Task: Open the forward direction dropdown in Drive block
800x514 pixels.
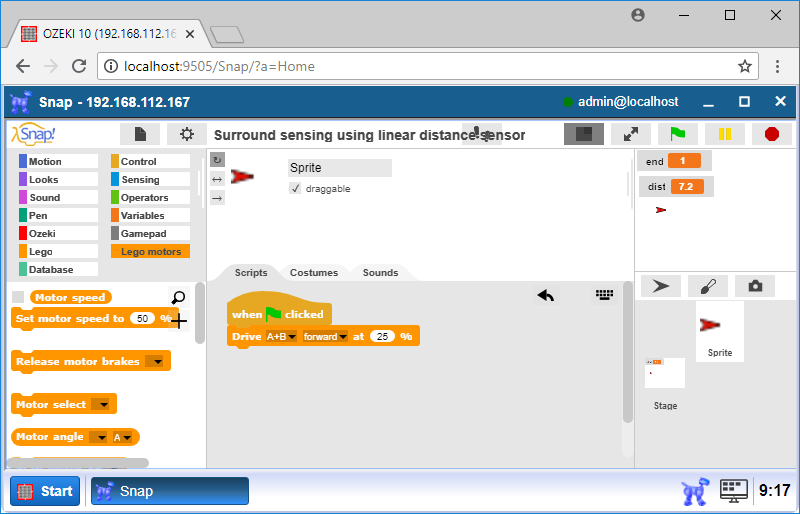Action: click(325, 336)
